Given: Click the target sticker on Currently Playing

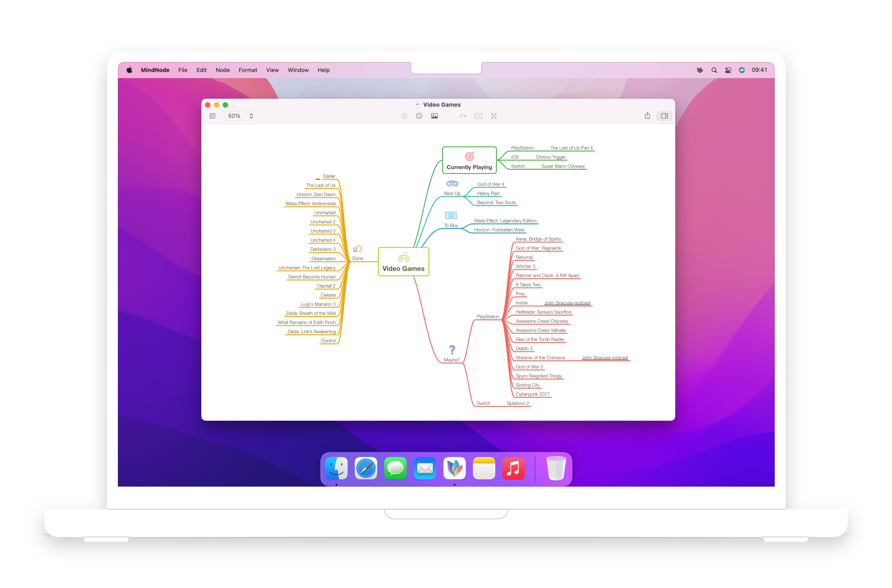Looking at the screenshot, I should click(470, 156).
